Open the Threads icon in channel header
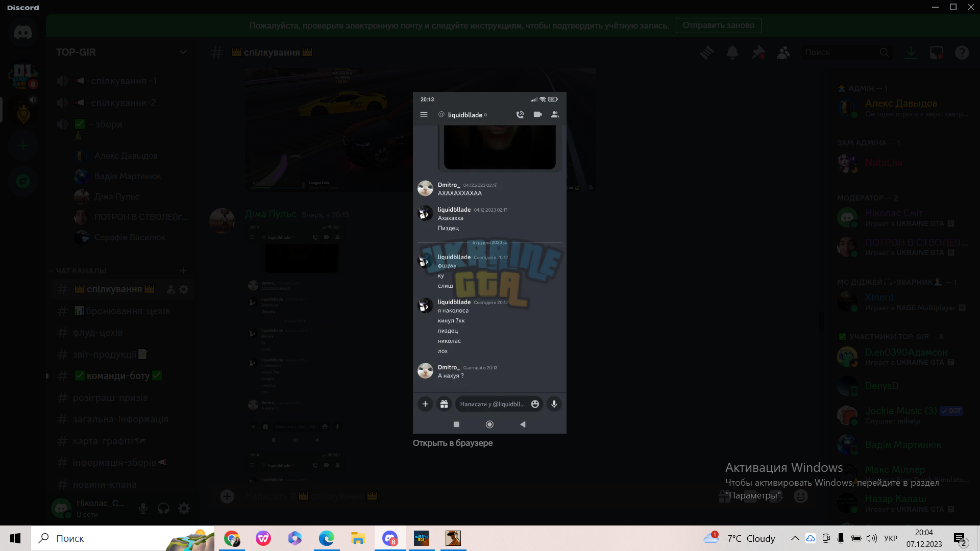Image resolution: width=980 pixels, height=551 pixels. tap(707, 52)
